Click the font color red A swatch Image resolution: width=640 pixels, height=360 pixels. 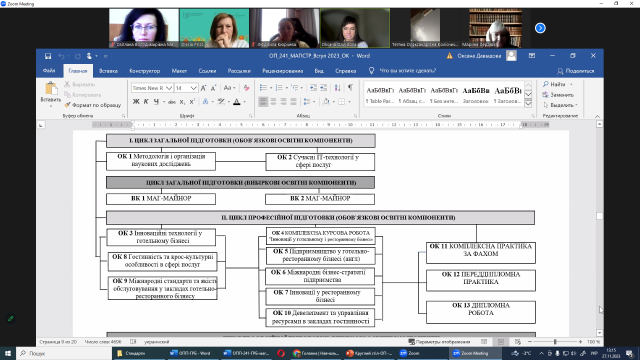coord(237,102)
